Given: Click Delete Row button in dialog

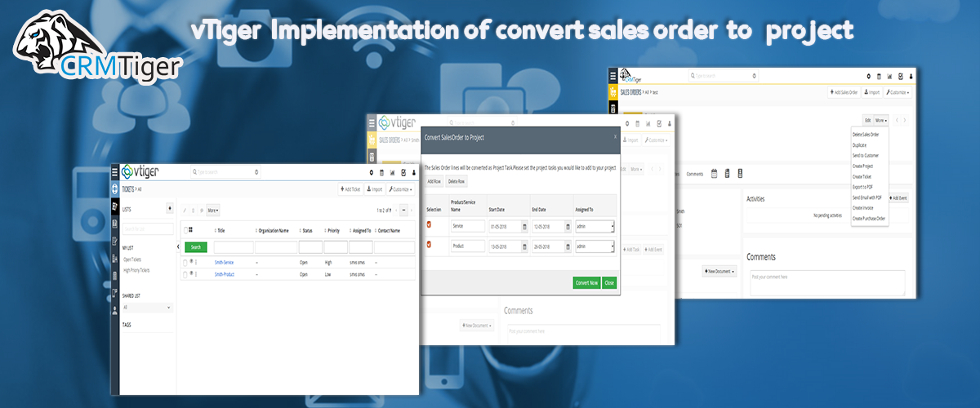Looking at the screenshot, I should [x=457, y=181].
